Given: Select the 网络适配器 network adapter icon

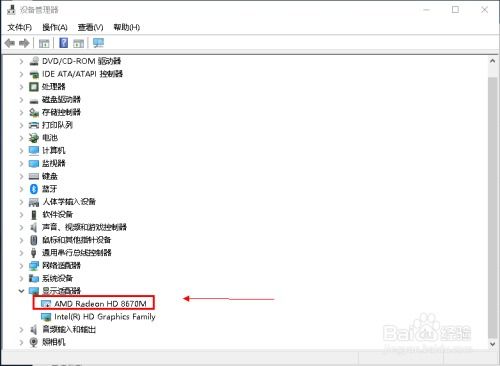Looking at the screenshot, I should click(34, 266).
